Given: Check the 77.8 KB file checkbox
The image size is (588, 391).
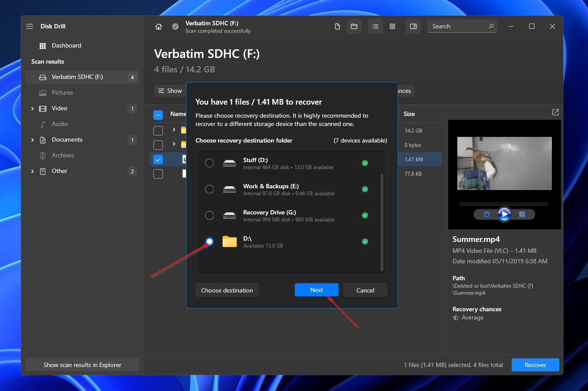Looking at the screenshot, I should (158, 174).
